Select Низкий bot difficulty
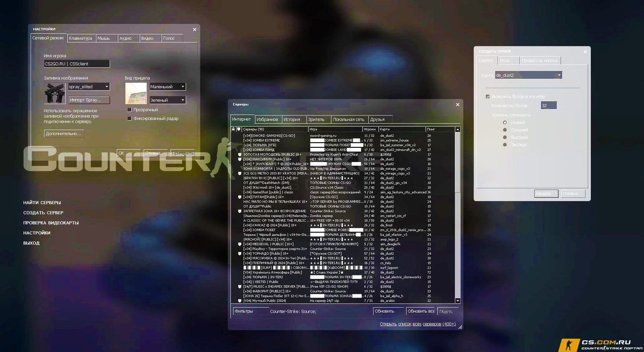This screenshot has width=644, height=352. click(x=505, y=122)
